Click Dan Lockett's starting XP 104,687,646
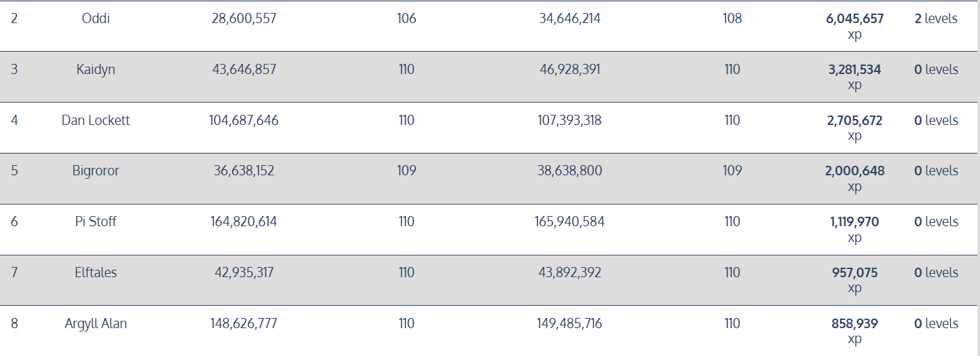The width and height of the screenshot is (980, 356). [244, 120]
